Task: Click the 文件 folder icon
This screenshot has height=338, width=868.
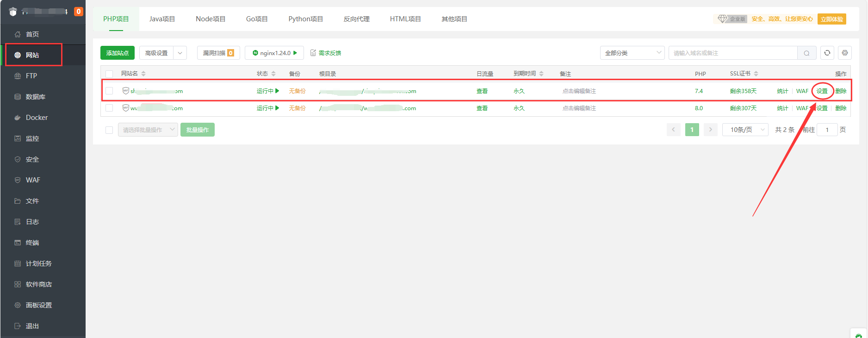Action: (x=18, y=201)
